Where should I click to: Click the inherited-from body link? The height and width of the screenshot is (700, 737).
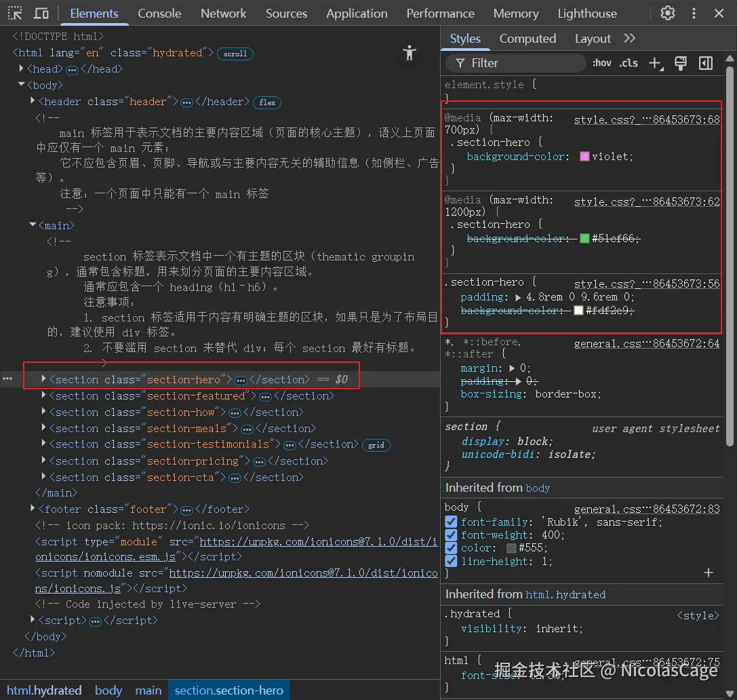pyautogui.click(x=538, y=488)
